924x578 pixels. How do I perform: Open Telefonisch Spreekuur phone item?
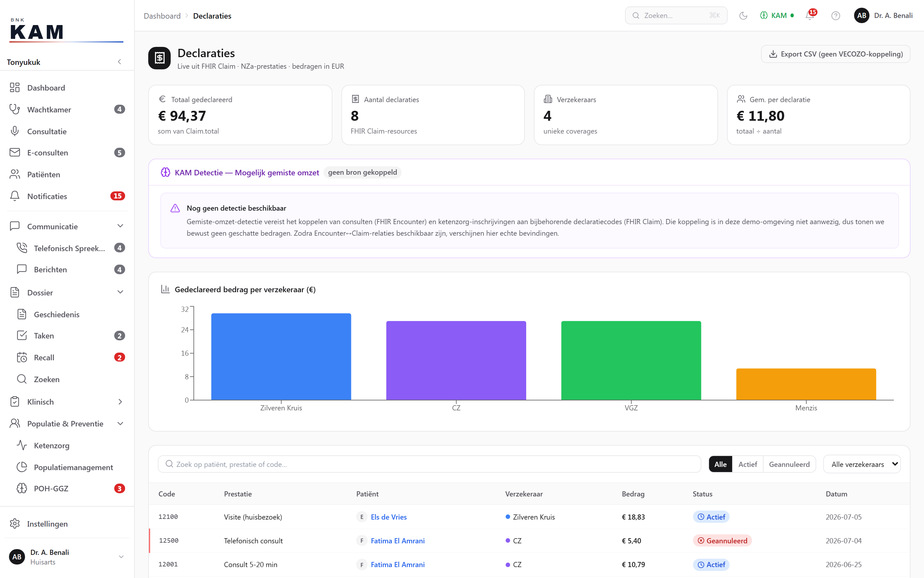71,248
